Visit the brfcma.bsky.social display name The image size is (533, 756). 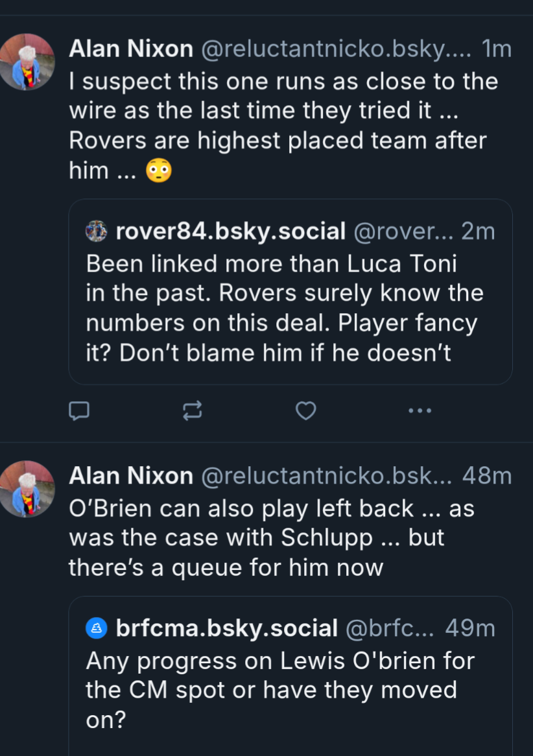tap(226, 628)
